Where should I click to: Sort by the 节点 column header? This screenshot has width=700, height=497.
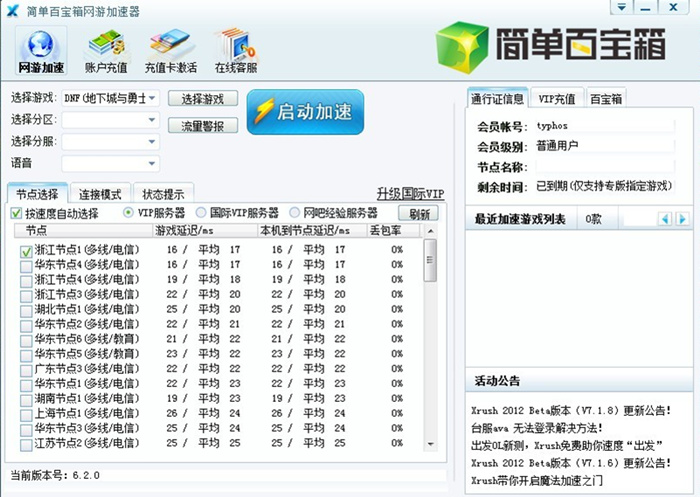point(83,230)
